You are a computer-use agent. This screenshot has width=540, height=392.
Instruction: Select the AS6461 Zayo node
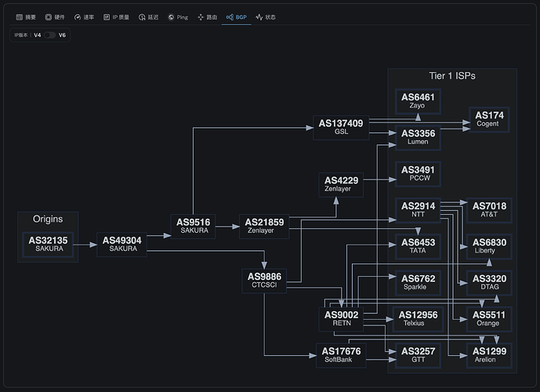[418, 101]
